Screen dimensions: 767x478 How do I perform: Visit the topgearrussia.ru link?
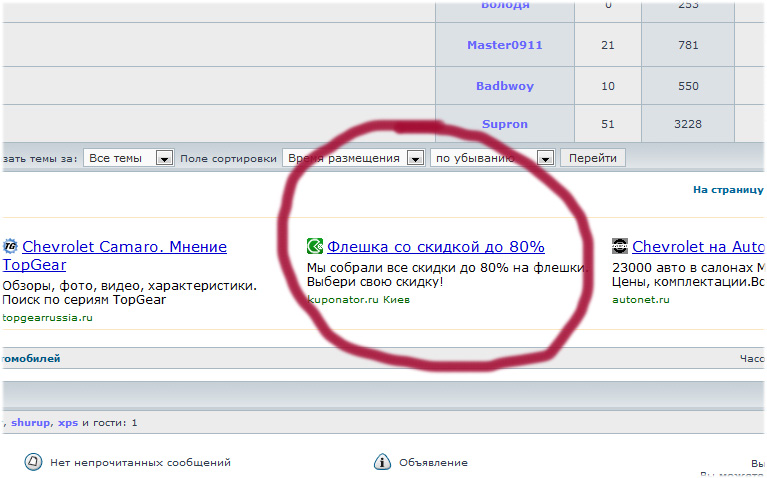[x=47, y=318]
